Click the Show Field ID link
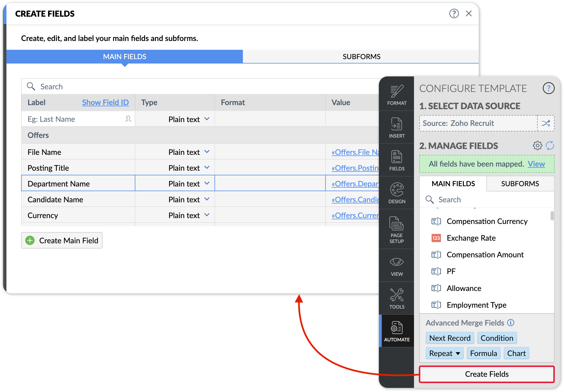Image resolution: width=564 pixels, height=392 pixels. click(105, 102)
